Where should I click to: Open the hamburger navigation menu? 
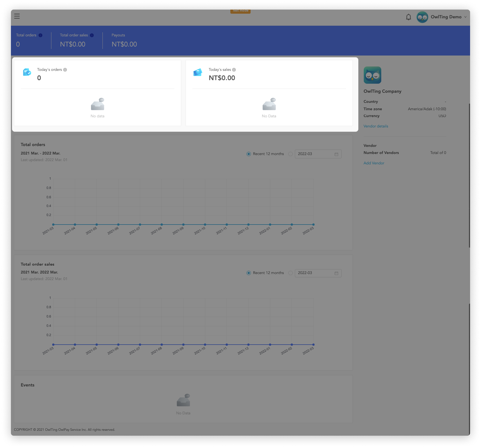pyautogui.click(x=17, y=16)
